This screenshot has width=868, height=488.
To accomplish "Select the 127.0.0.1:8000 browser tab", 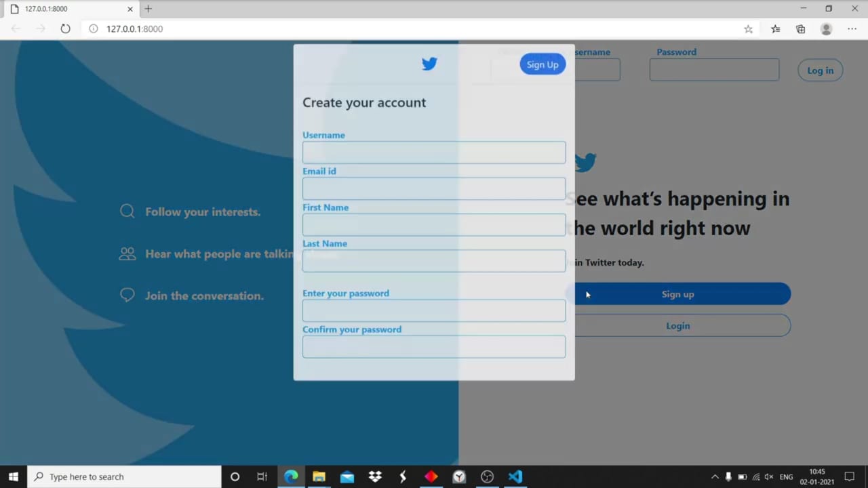I will [71, 9].
